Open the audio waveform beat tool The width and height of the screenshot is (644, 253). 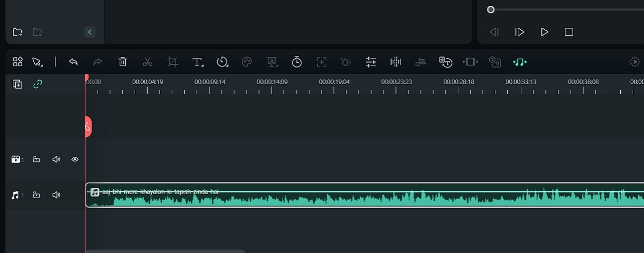(395, 62)
